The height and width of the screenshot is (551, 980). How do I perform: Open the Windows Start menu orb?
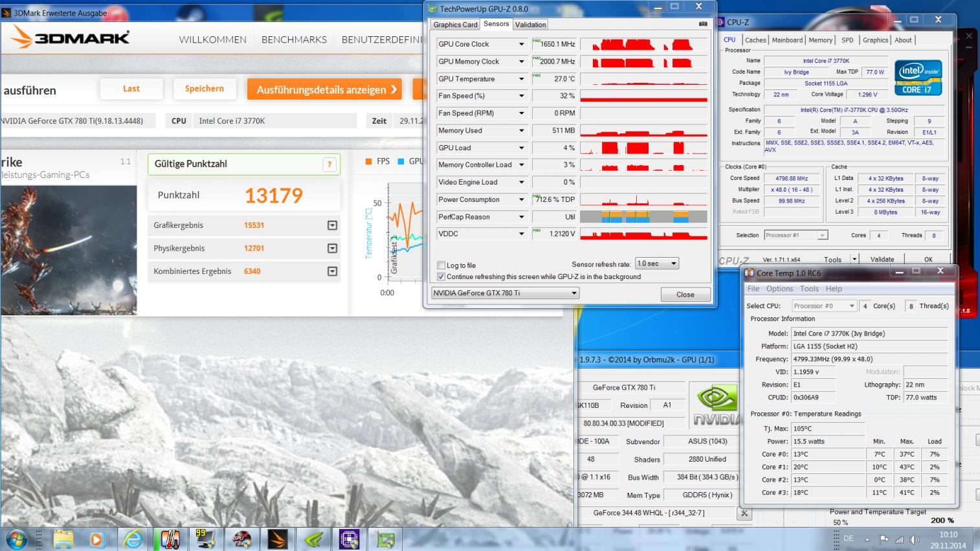coord(16,539)
